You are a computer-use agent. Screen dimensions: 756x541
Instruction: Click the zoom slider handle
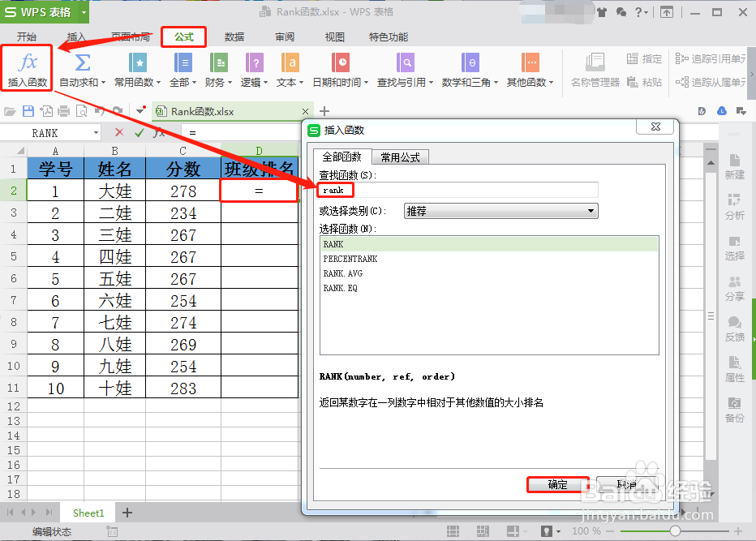[x=675, y=531]
